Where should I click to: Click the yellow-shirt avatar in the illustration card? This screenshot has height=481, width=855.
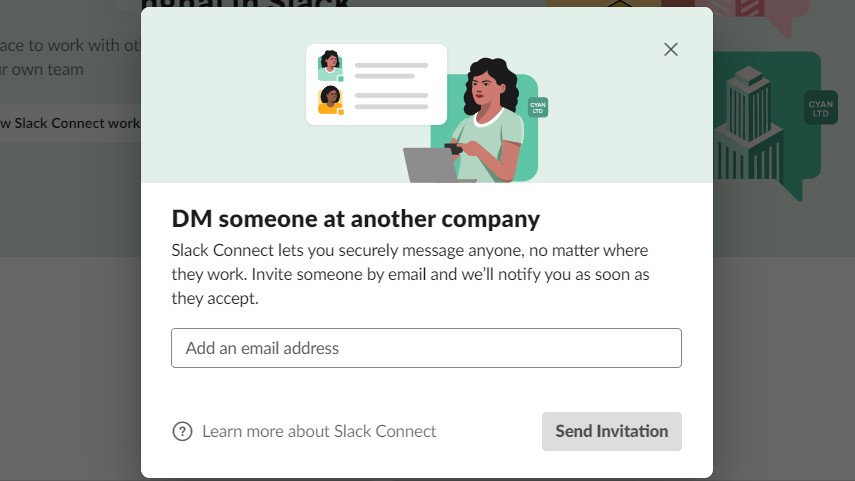(330, 100)
